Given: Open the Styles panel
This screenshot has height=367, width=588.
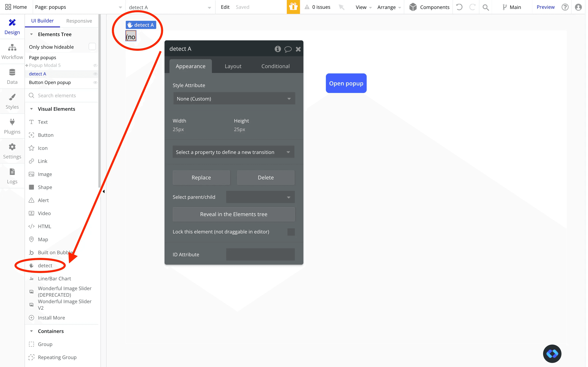Looking at the screenshot, I should tap(12, 101).
